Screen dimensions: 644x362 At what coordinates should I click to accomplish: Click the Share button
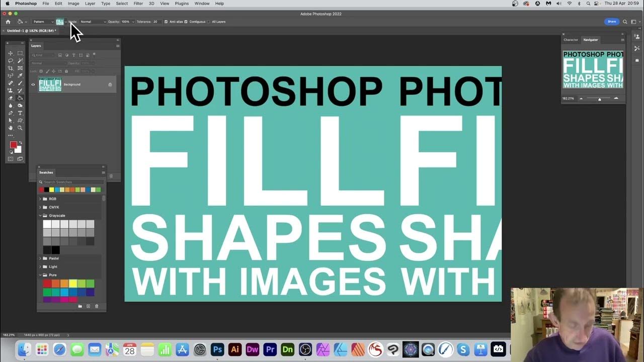click(x=612, y=22)
